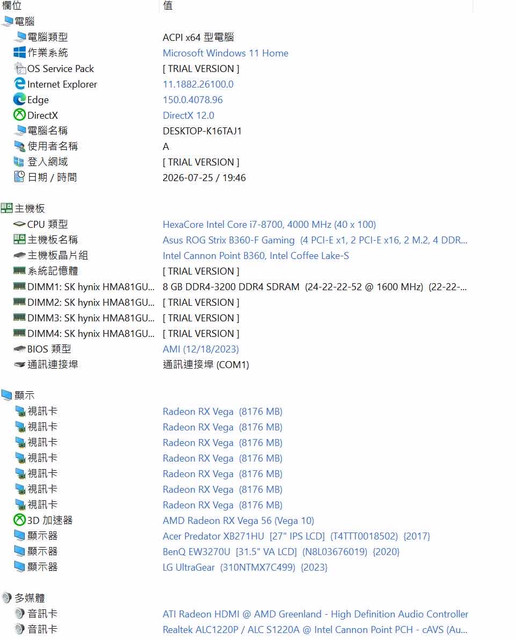The height and width of the screenshot is (640, 516).
Task: Select TRIAL VERSION value for 登入網域
Action: pyautogui.click(x=201, y=162)
